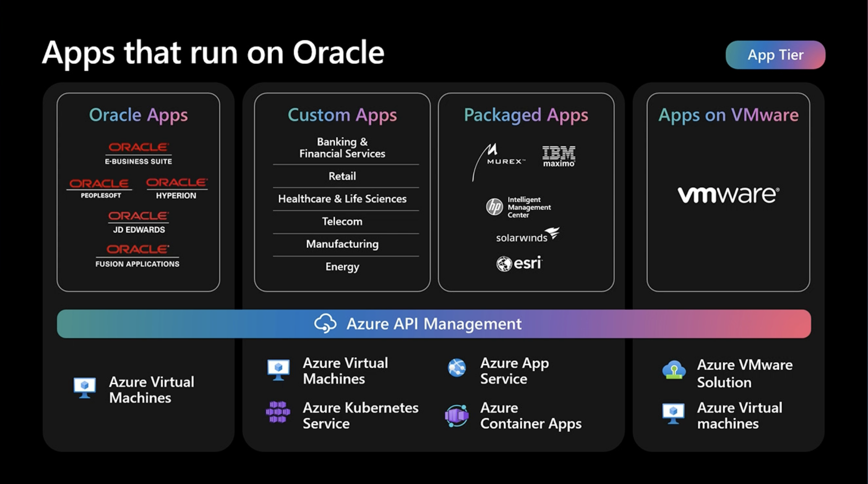Click the Oracle Fusion Applications logo
This screenshot has width=868, height=484.
click(x=137, y=256)
